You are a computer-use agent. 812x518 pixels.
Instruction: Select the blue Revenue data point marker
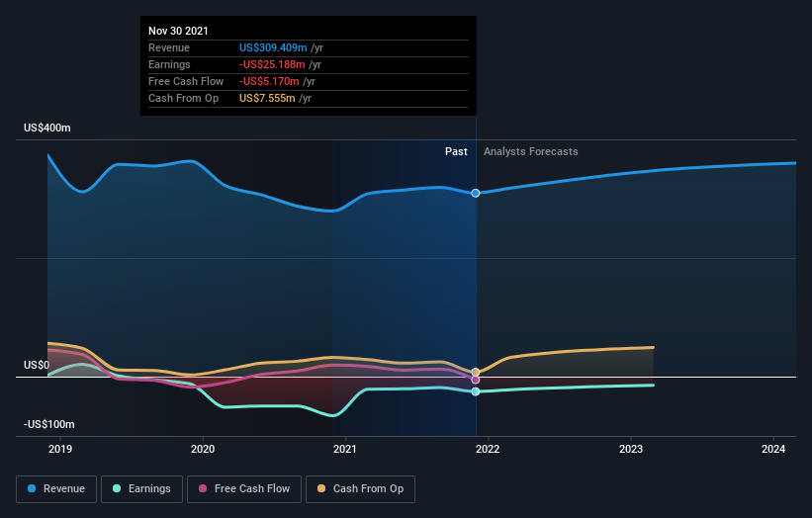(476, 193)
